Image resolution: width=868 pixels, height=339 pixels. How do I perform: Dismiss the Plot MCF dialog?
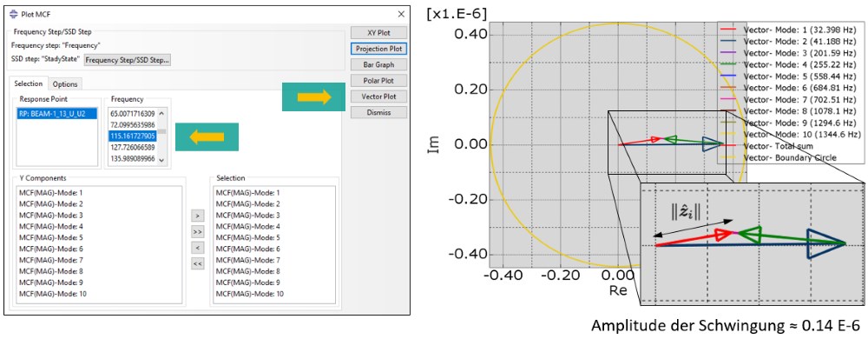[379, 112]
